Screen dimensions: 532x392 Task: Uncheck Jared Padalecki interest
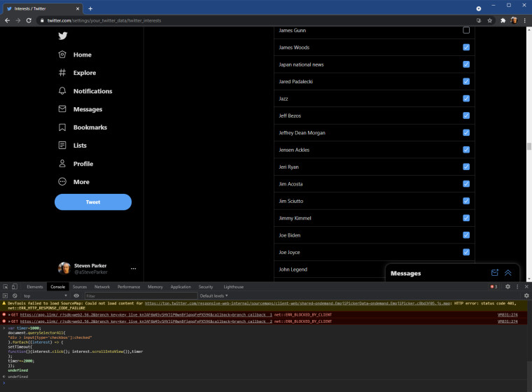(x=466, y=81)
